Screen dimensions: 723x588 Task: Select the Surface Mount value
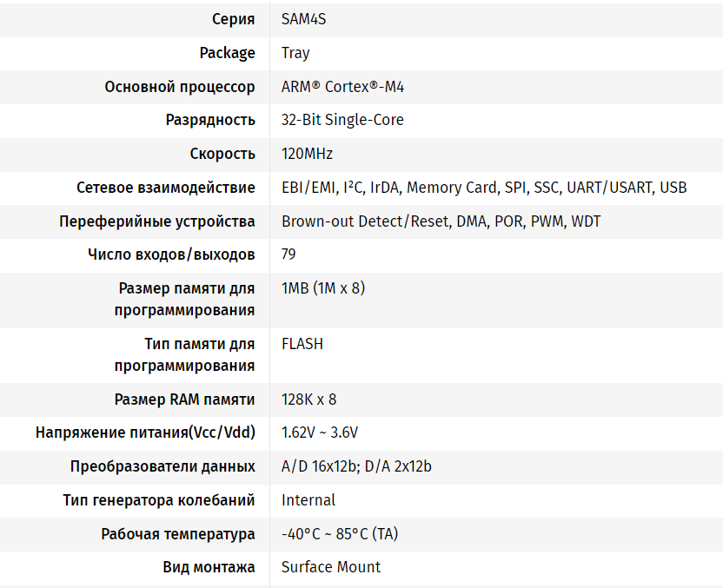[x=331, y=567]
